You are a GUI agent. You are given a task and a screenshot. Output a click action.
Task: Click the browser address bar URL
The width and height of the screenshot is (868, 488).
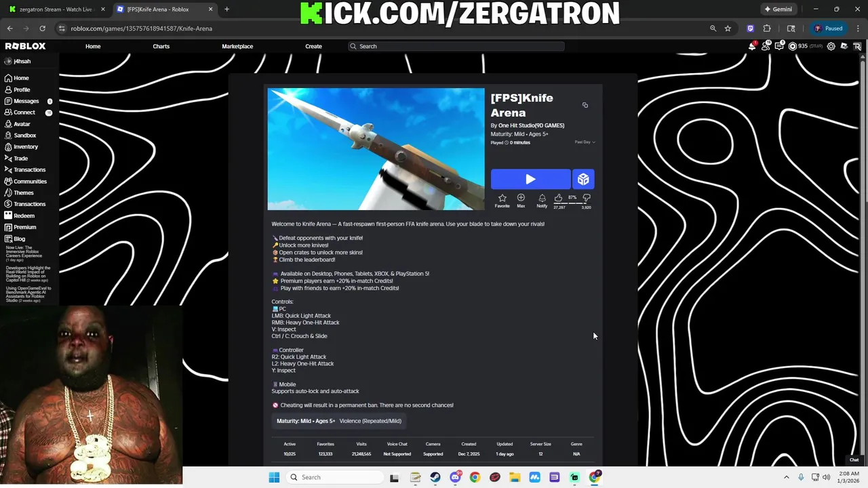point(141,28)
